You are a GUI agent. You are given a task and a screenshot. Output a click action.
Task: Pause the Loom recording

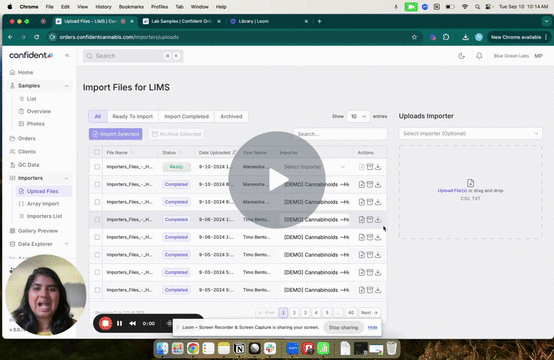(119, 323)
